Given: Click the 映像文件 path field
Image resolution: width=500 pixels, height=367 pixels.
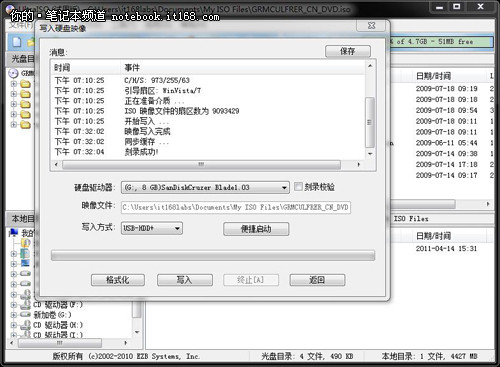Looking at the screenshot, I should (x=236, y=207).
